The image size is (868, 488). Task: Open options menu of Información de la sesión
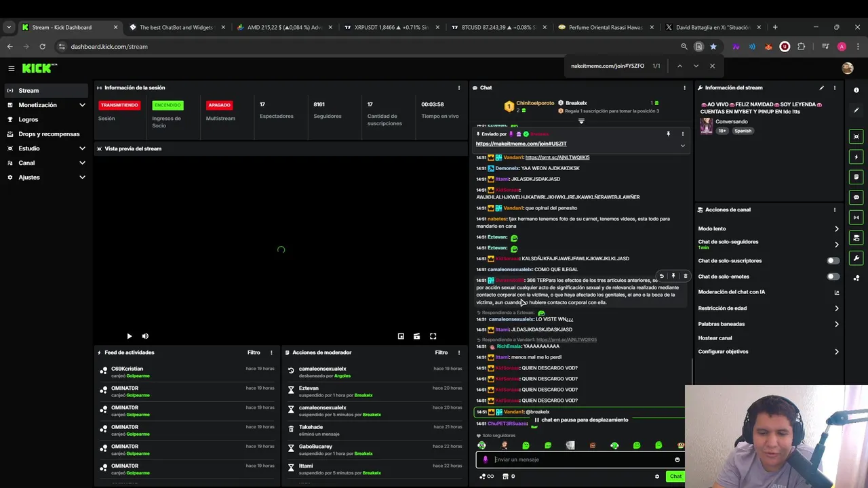point(459,87)
